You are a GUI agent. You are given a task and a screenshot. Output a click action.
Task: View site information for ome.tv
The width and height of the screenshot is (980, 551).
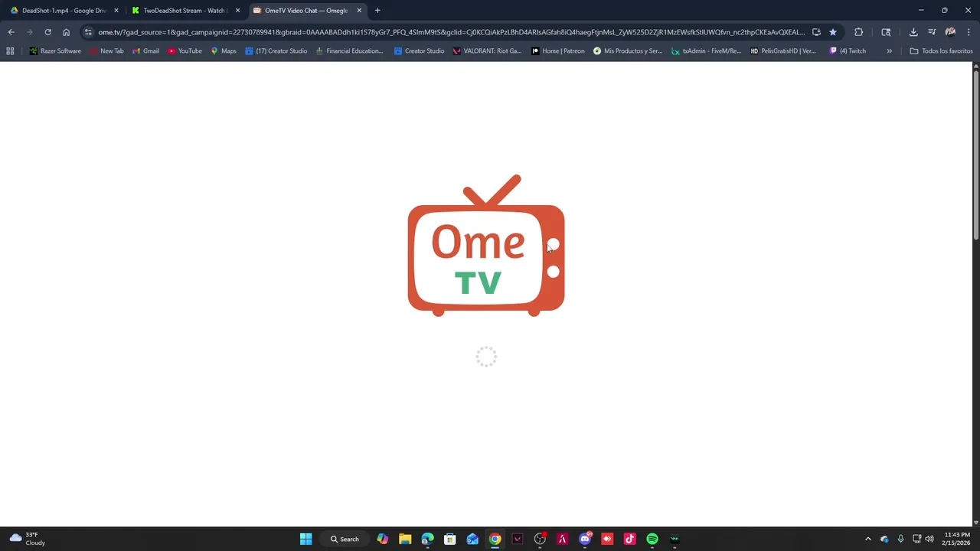pyautogui.click(x=88, y=32)
